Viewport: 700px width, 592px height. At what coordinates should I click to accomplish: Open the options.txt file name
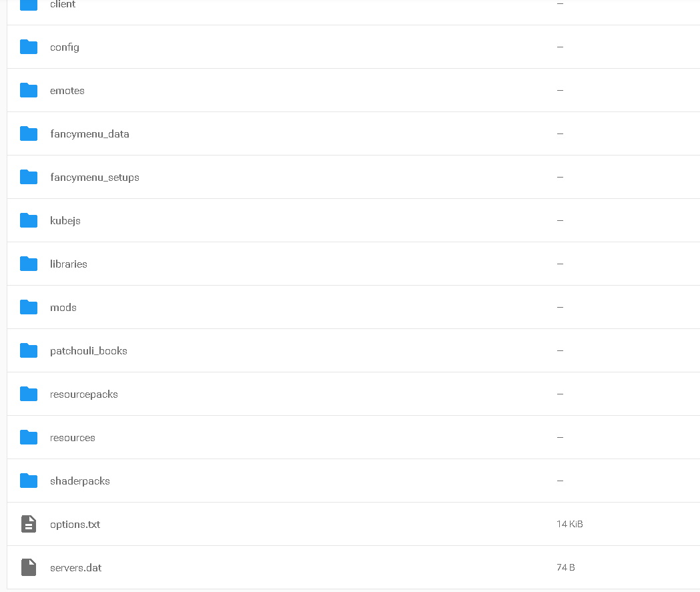click(75, 525)
